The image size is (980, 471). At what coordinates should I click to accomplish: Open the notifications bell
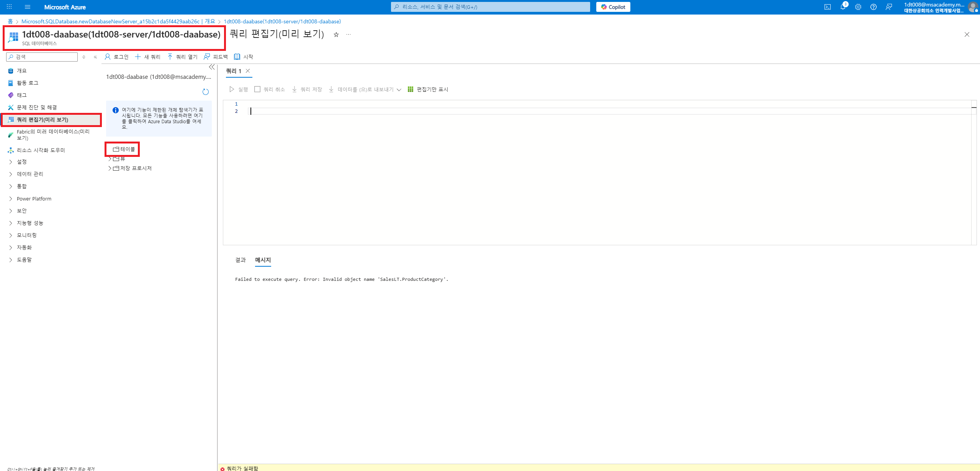[x=843, y=7]
